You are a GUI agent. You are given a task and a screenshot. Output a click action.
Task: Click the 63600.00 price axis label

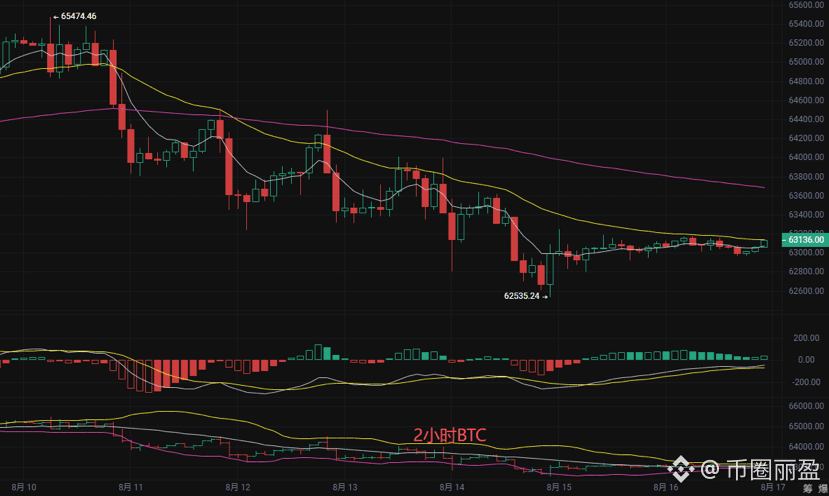(806, 195)
